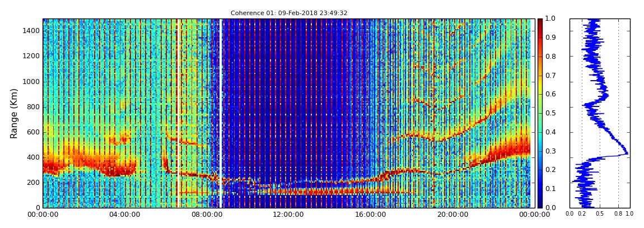Click the green middle of the colorbar
The image size is (644, 228).
tap(540, 113)
